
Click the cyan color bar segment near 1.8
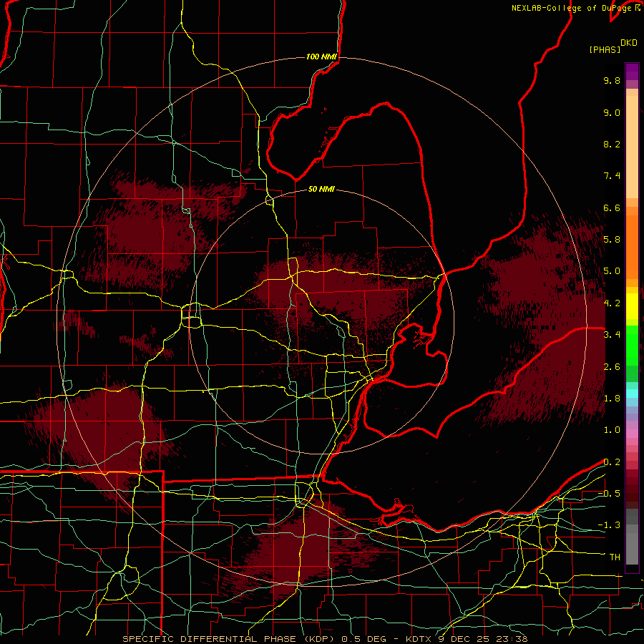tap(632, 393)
